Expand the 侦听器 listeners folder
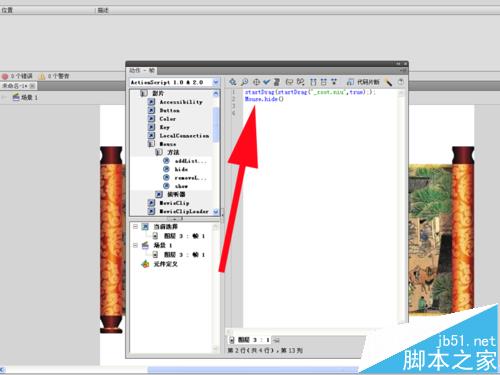Image resolution: width=500 pixels, height=375 pixels. pyautogui.click(x=159, y=194)
